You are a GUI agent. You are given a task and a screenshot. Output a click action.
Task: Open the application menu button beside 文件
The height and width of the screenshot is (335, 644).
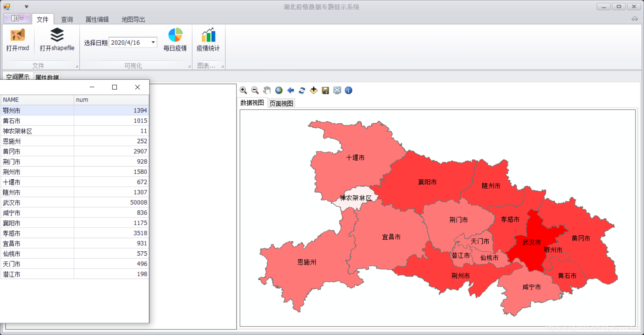tap(17, 18)
